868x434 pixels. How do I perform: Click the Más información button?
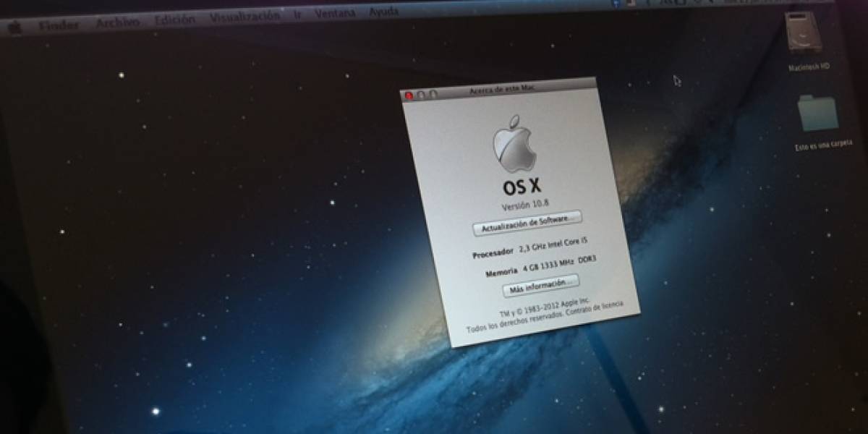540,286
